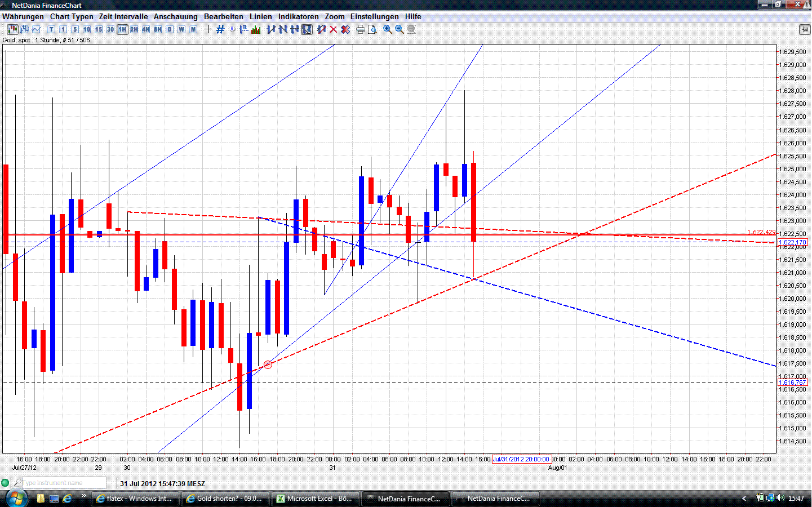Open the indicators histogram icon
Viewport: 812px width, 507px height.
255,29
